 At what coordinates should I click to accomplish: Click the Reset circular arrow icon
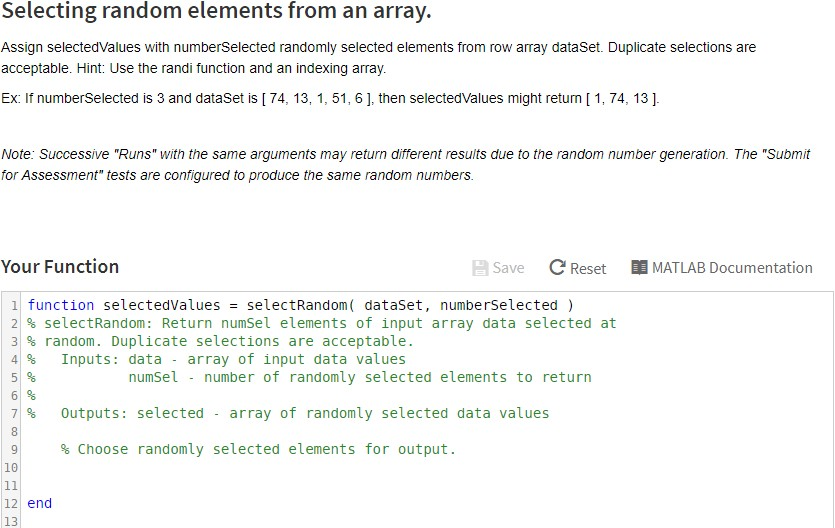[x=557, y=268]
